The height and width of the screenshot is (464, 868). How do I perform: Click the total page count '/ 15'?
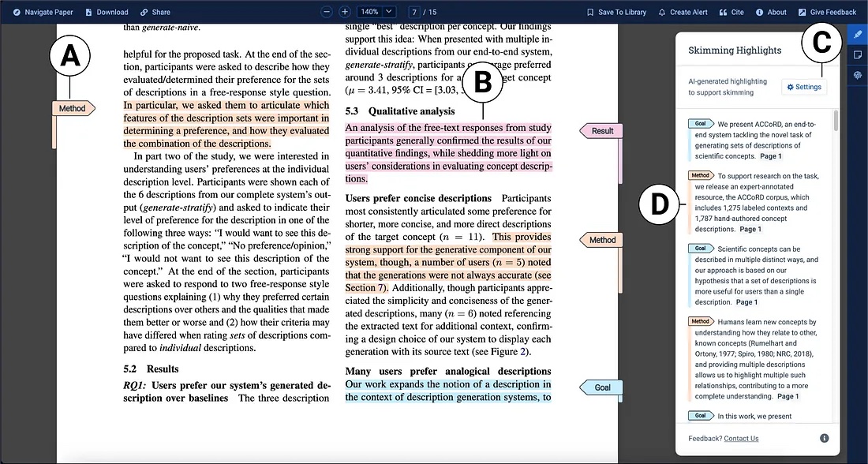pyautogui.click(x=430, y=12)
